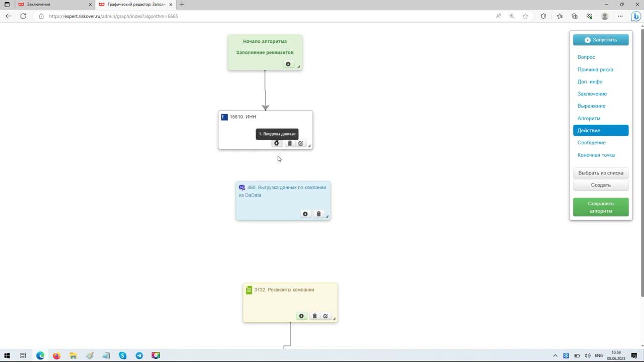Image resolution: width=644 pixels, height=362 pixels.
Task: Open Skype from the taskbar
Action: 123,355
